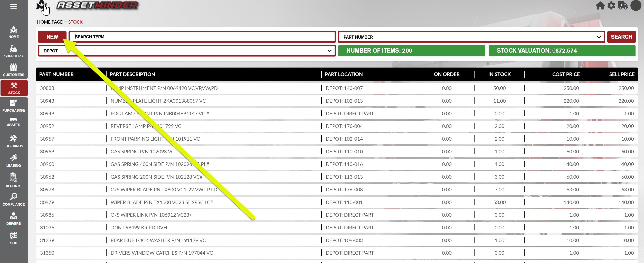This screenshot has width=644, height=263.
Task: Open the hamburger menu icon
Action: point(14,6)
